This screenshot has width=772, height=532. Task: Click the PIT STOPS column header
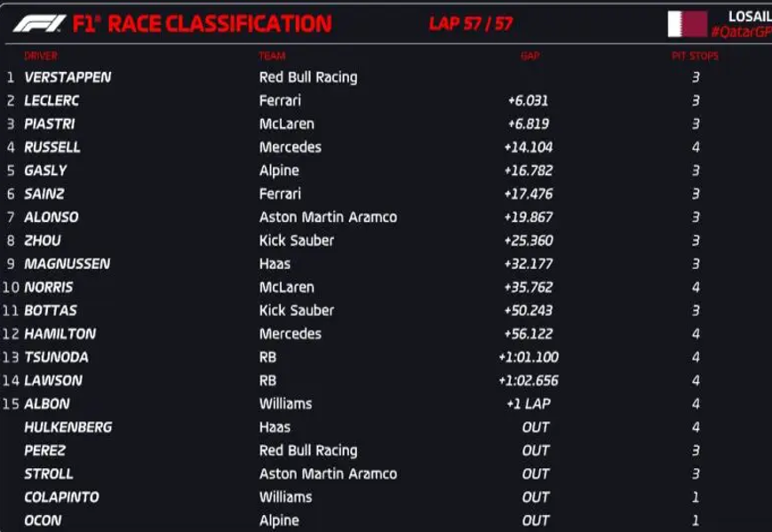pos(695,56)
